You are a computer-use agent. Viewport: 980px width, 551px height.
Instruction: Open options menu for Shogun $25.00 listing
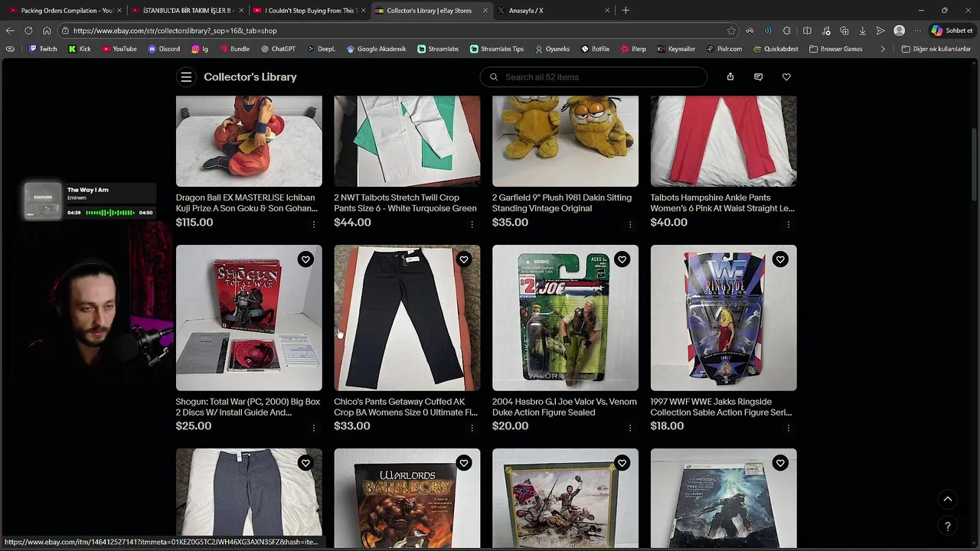[x=314, y=428]
